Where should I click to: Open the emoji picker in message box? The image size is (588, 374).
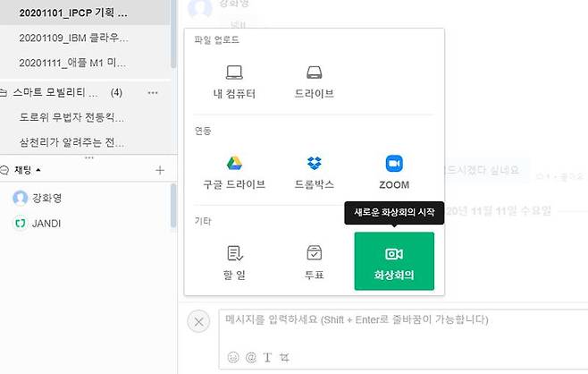click(233, 357)
